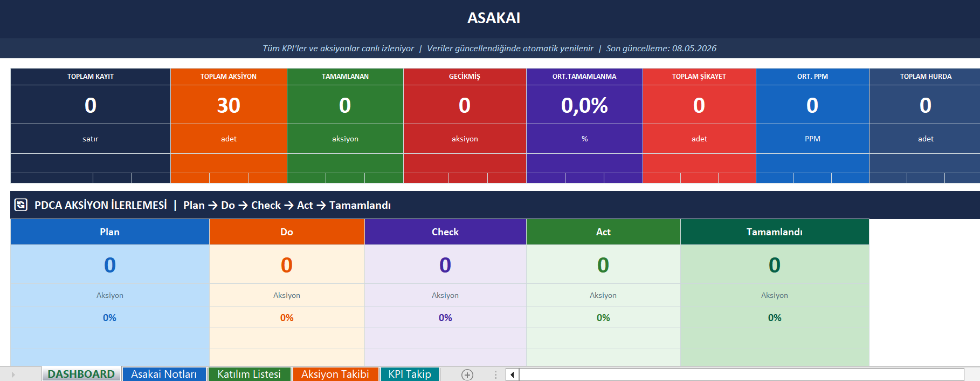Screen dimensions: 980x381
Task: Open the Asakai Notları sheet tab
Action: 164,374
